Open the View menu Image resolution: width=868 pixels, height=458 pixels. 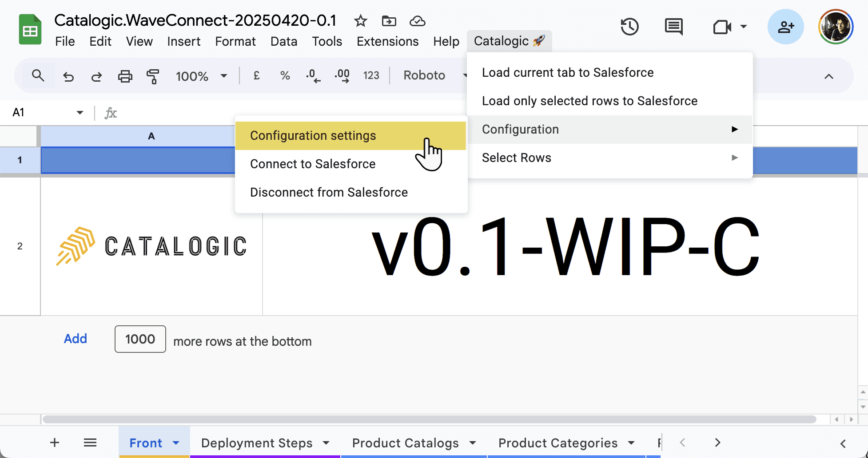(139, 41)
